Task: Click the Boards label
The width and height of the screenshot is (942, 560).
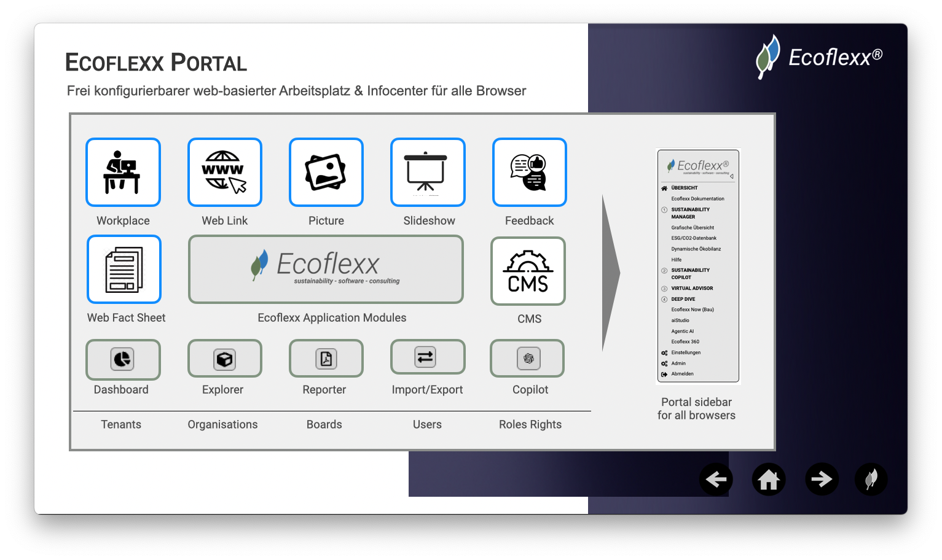Action: point(324,424)
